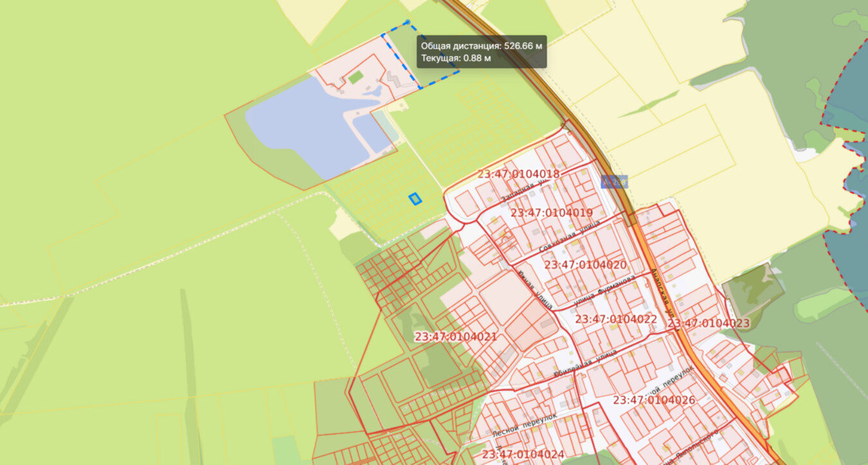Image resolution: width=868 pixels, height=465 pixels.
Task: Click the улица Фурманова street label
Action: (x=604, y=289)
